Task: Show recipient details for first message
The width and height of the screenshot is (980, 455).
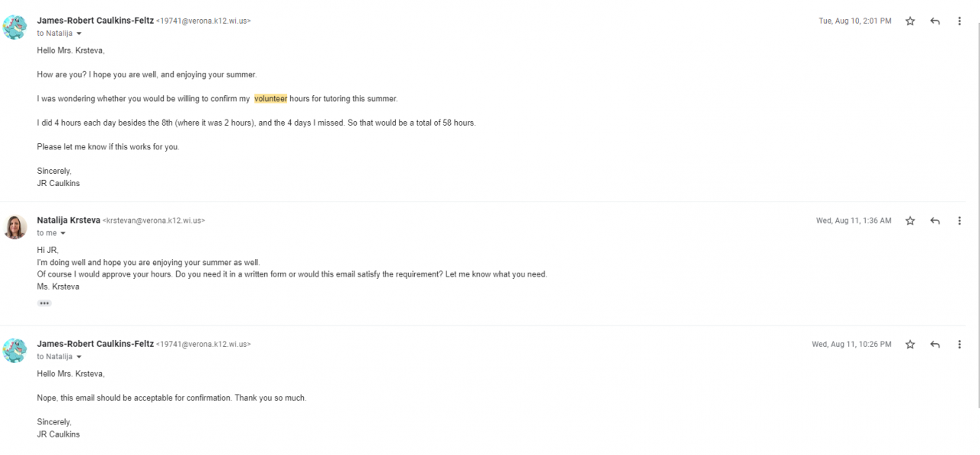Action: click(79, 34)
